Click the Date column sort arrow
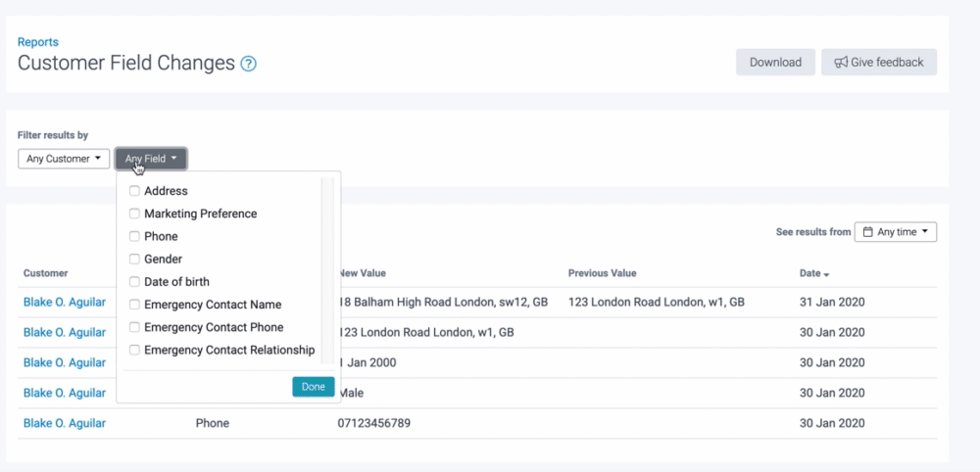This screenshot has width=980, height=472. [x=826, y=274]
